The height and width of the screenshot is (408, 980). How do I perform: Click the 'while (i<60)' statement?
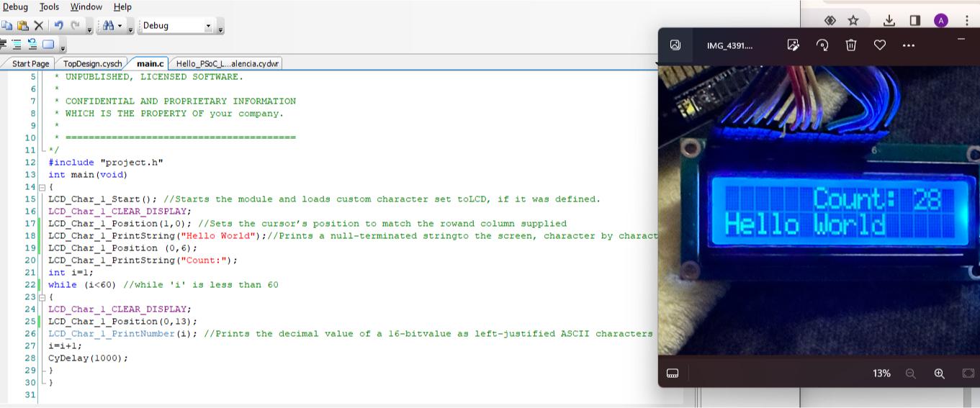click(82, 285)
